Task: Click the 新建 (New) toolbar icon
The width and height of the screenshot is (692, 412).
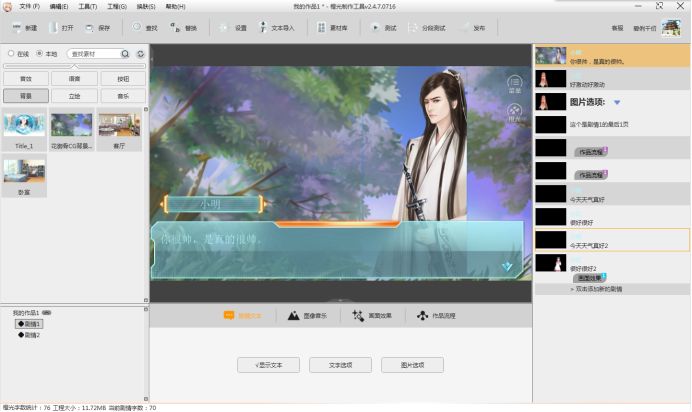Action: 24,28
